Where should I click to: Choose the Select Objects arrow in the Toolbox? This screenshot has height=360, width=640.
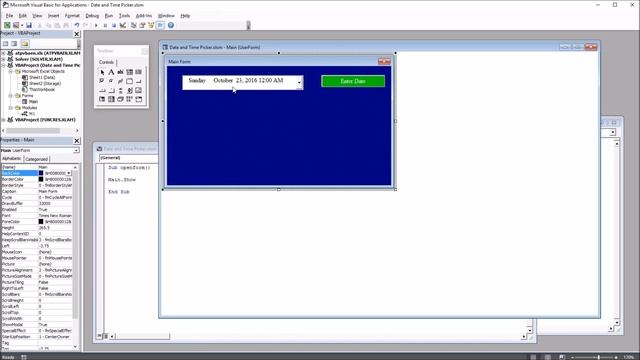(x=102, y=72)
